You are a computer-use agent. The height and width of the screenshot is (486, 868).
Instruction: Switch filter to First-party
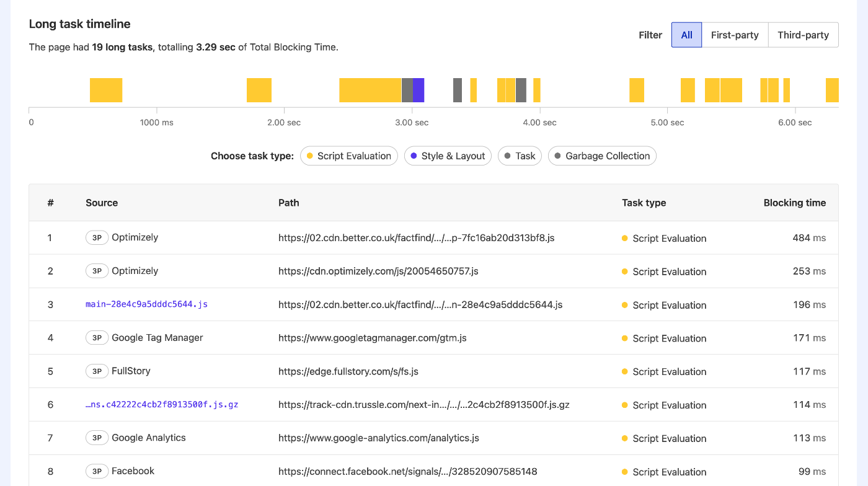tap(735, 35)
